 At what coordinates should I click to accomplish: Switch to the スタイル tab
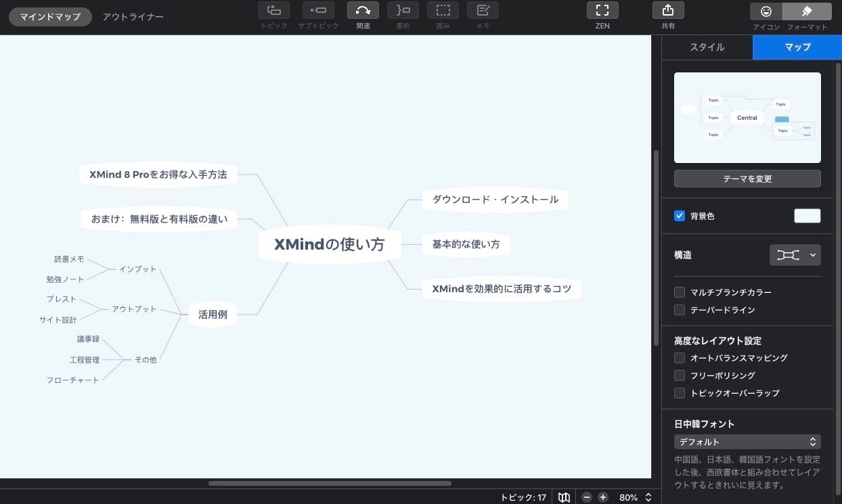[707, 47]
